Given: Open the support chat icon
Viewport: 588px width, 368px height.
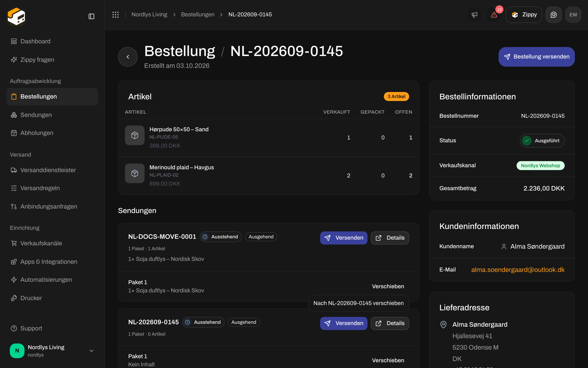Looking at the screenshot, I should [x=553, y=15].
